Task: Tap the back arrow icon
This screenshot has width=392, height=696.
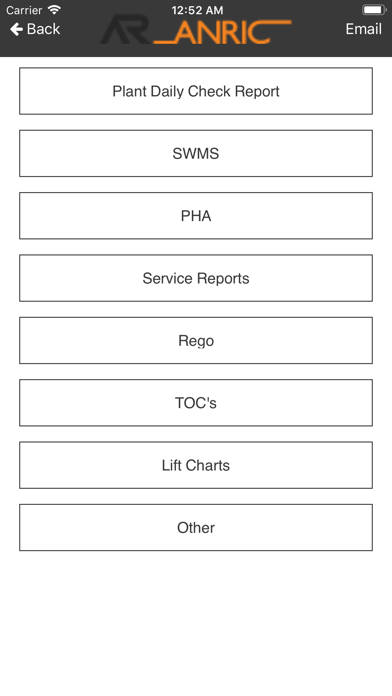Action: coord(16,29)
